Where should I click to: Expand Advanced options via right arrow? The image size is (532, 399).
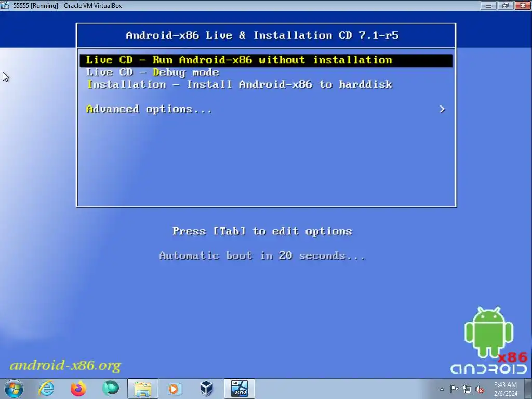[442, 109]
